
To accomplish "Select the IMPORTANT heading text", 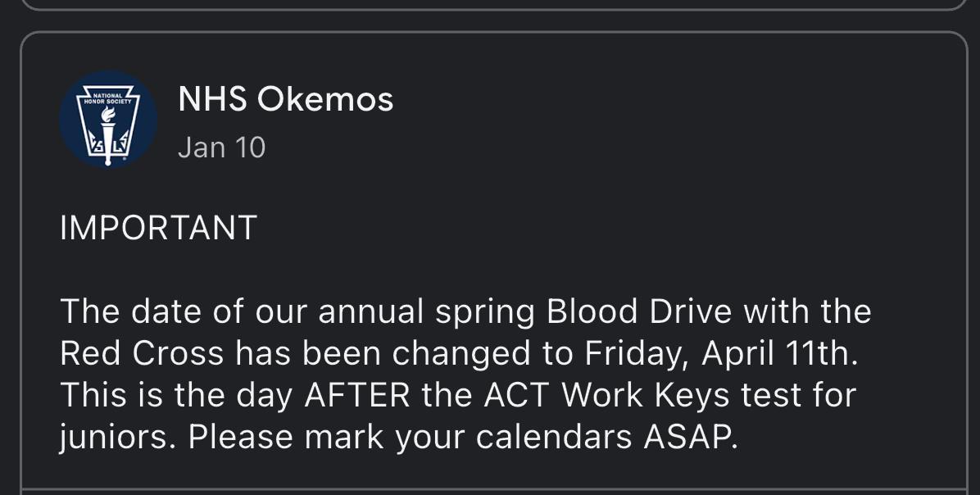I will coord(158,228).
